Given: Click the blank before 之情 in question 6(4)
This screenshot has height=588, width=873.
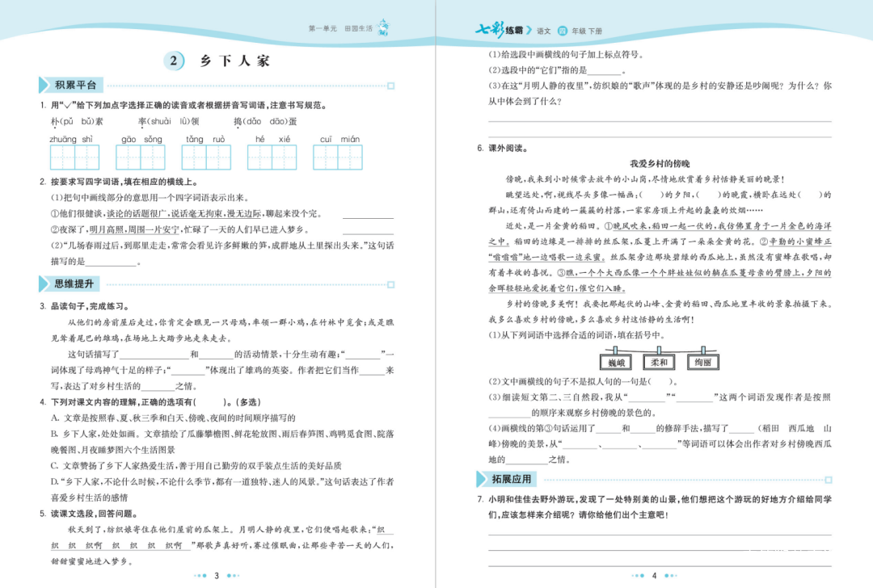Looking at the screenshot, I should pyautogui.click(x=527, y=460).
